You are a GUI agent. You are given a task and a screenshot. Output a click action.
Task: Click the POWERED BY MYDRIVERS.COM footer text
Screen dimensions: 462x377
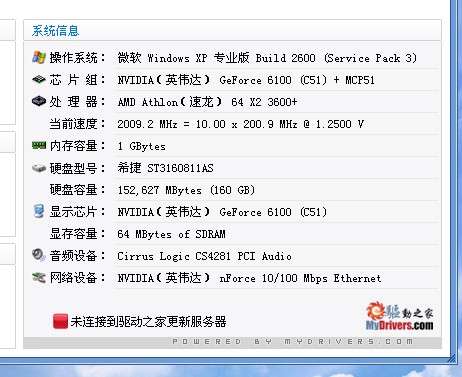pos(293,342)
